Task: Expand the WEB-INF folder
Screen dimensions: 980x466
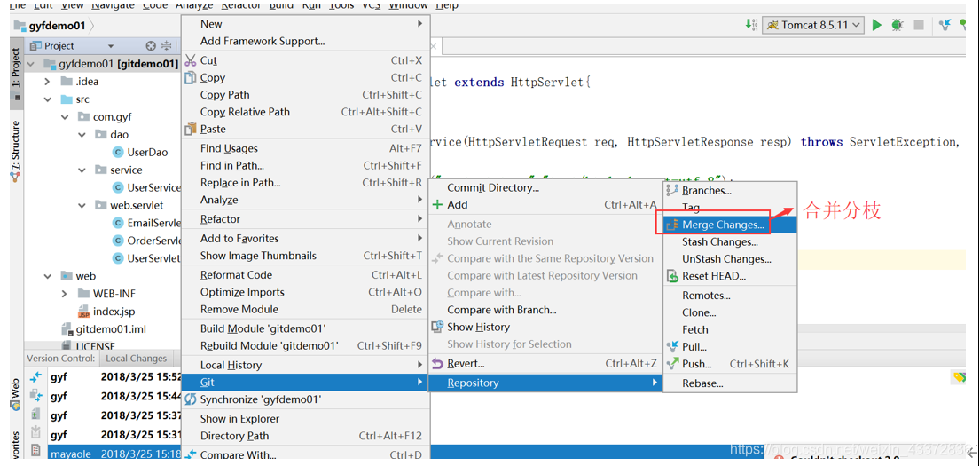Action: click(65, 294)
